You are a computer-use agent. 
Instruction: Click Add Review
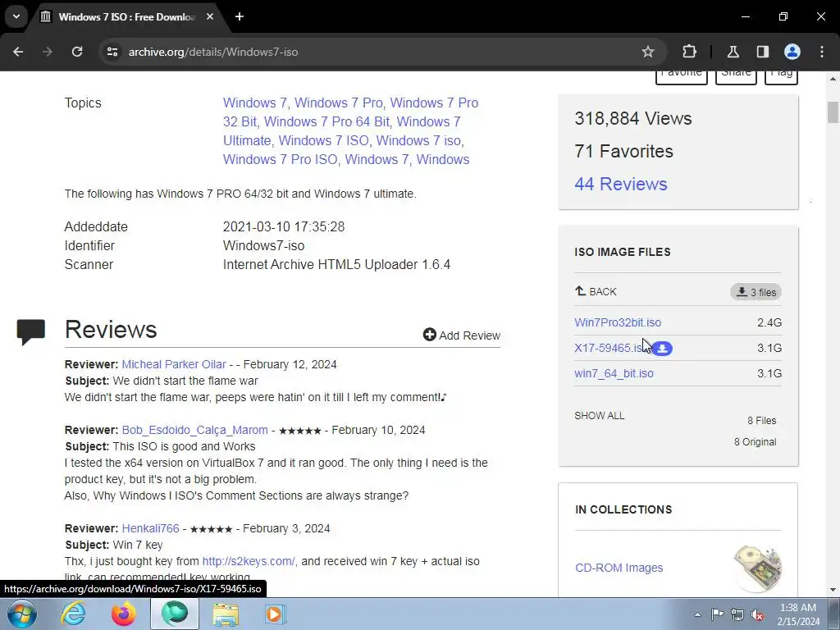coord(462,336)
